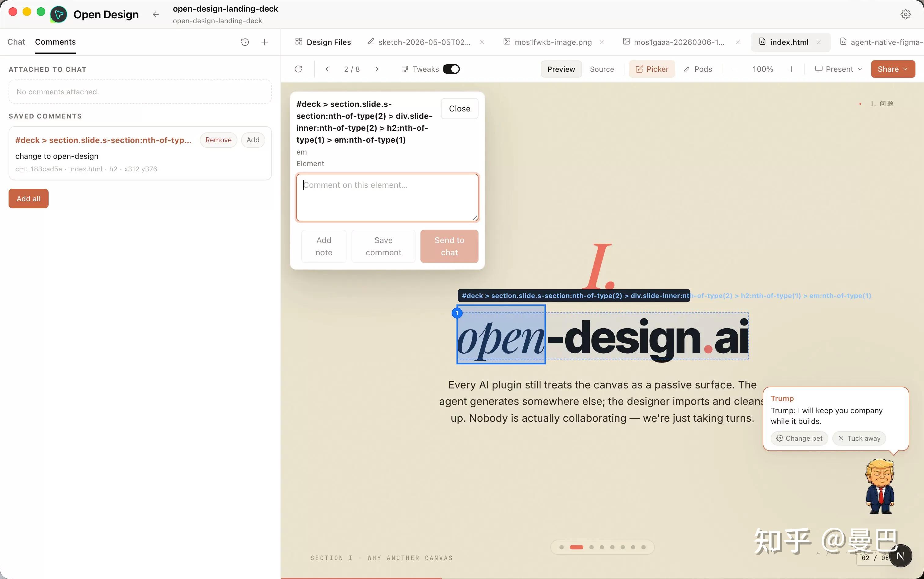The height and width of the screenshot is (579, 924).
Task: Open the comment history clock icon
Action: pyautogui.click(x=245, y=42)
